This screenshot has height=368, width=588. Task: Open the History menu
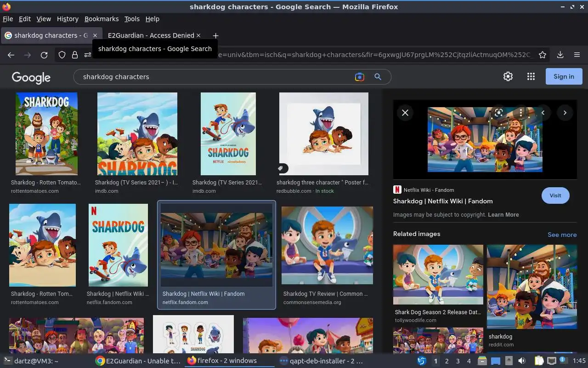point(68,19)
